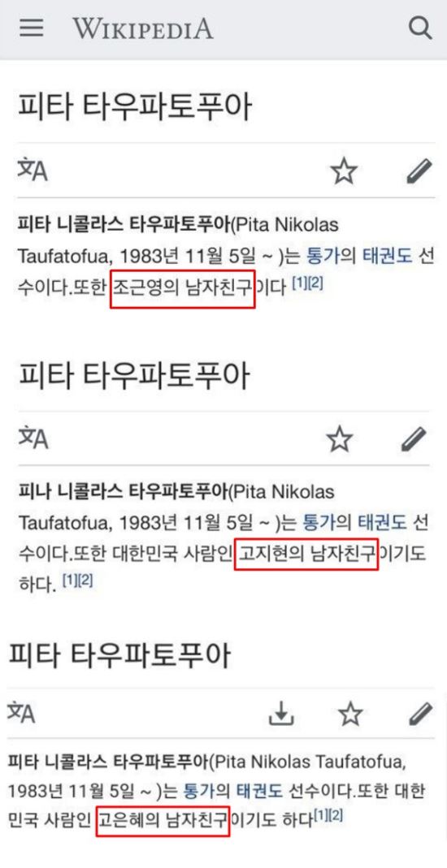Open the hamburger navigation menu

(x=32, y=28)
